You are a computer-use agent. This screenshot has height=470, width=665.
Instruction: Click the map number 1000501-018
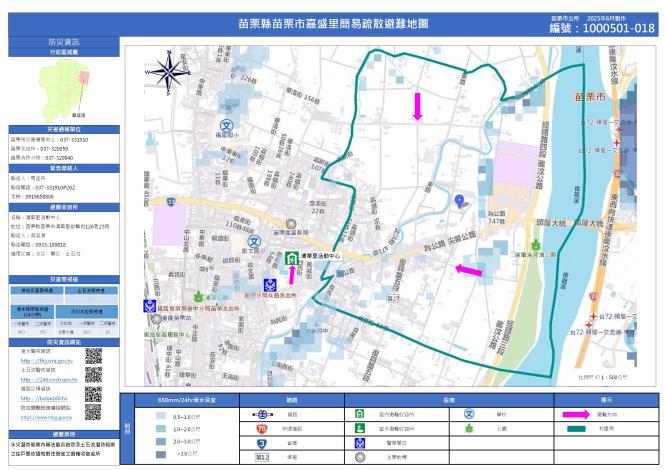click(x=616, y=29)
